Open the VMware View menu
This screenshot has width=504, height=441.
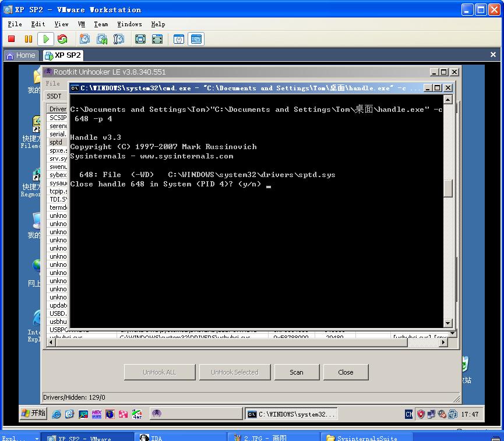tap(61, 24)
